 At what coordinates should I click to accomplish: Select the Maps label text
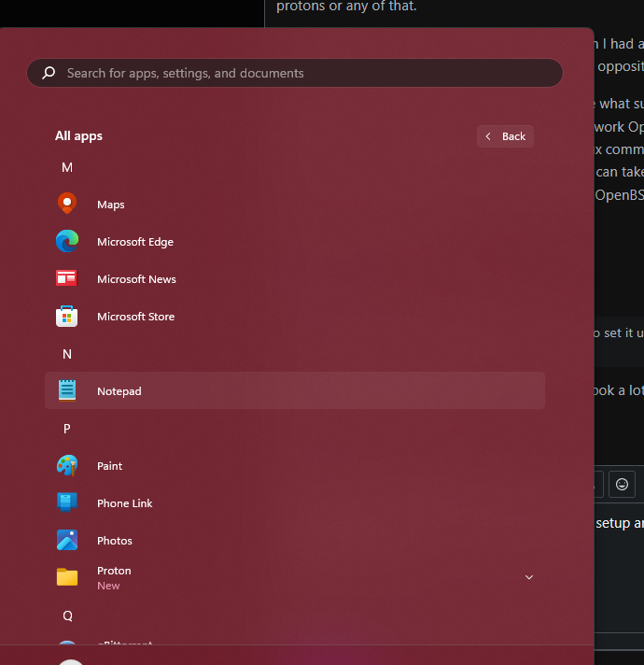[x=110, y=205]
